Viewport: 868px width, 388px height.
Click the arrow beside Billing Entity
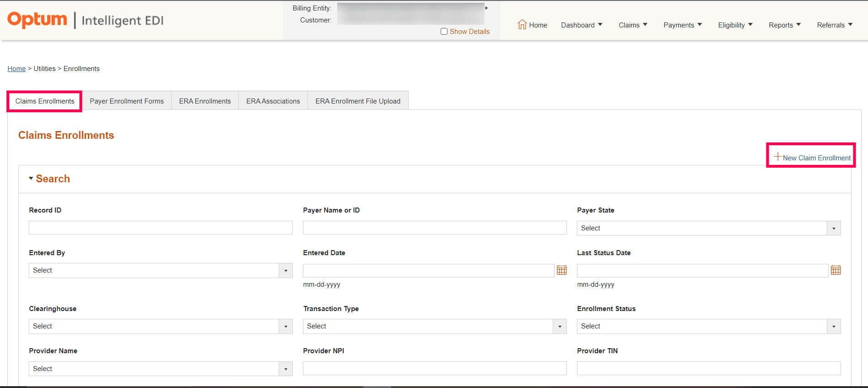[x=486, y=8]
